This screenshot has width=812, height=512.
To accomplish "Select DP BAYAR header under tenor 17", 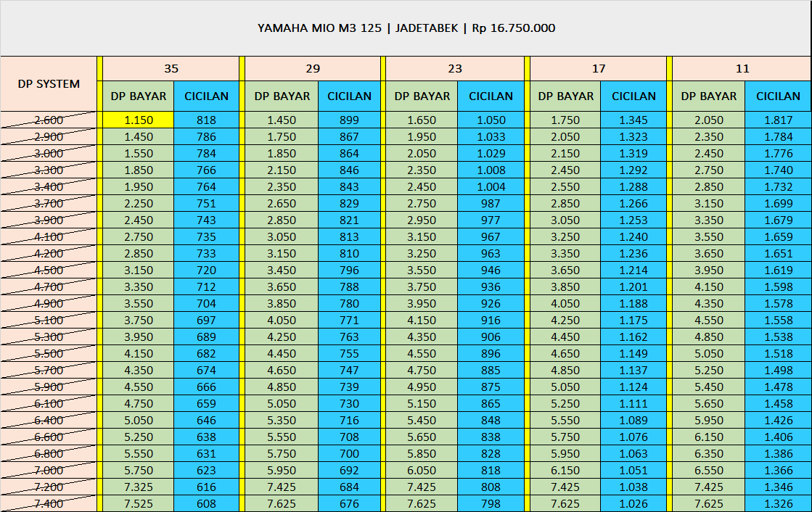I will [565, 96].
